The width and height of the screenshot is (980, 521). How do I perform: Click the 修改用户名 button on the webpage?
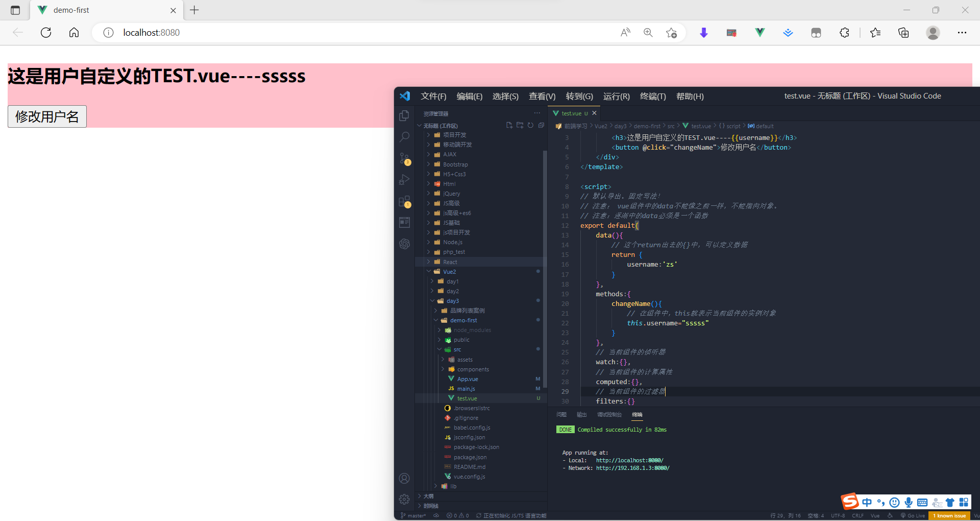click(x=46, y=116)
